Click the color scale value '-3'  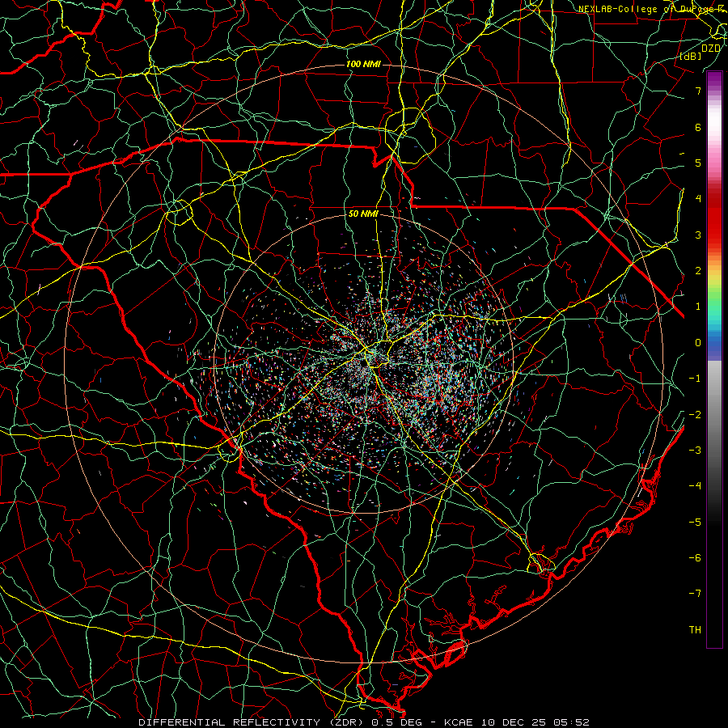click(x=695, y=451)
